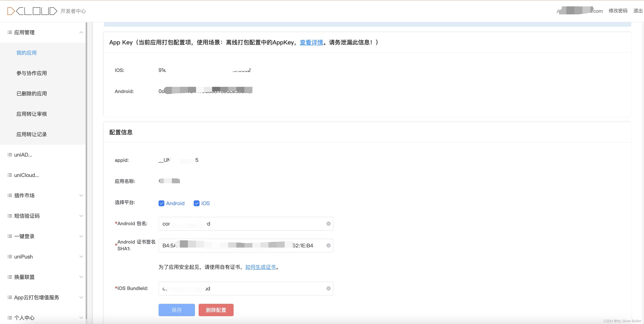
Task: Uncheck the Android platform checkbox
Action: 161,203
